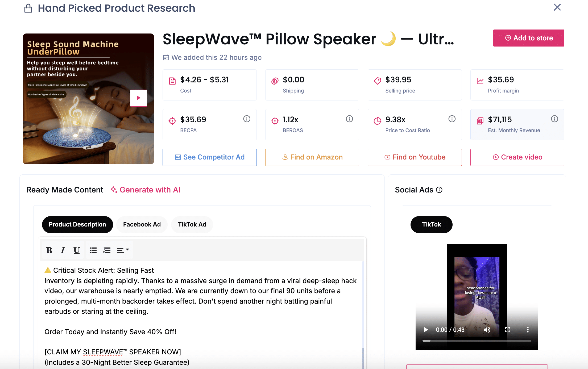588x369 pixels.
Task: Toggle italic formatting
Action: click(x=63, y=250)
